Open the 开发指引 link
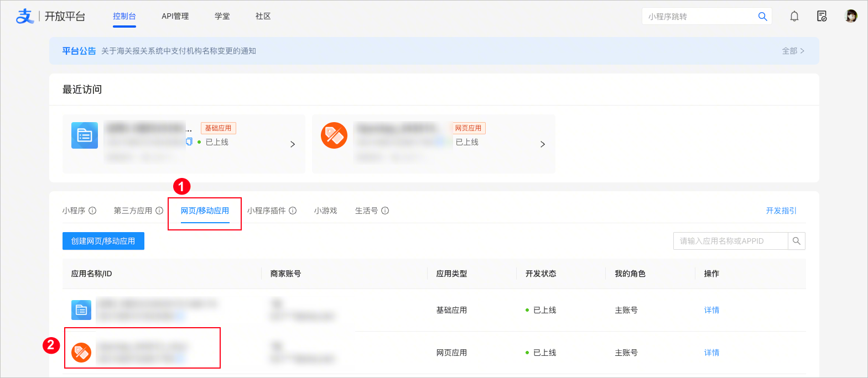The width and height of the screenshot is (868, 378). click(x=781, y=211)
